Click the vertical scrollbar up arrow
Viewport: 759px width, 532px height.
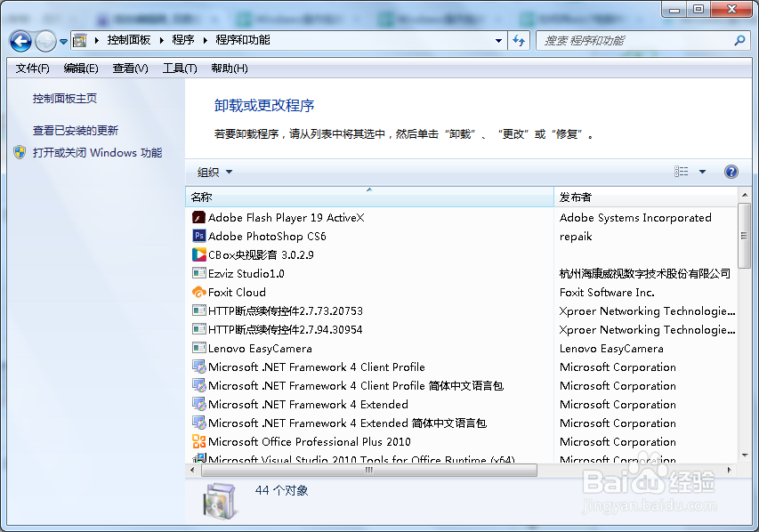[745, 195]
